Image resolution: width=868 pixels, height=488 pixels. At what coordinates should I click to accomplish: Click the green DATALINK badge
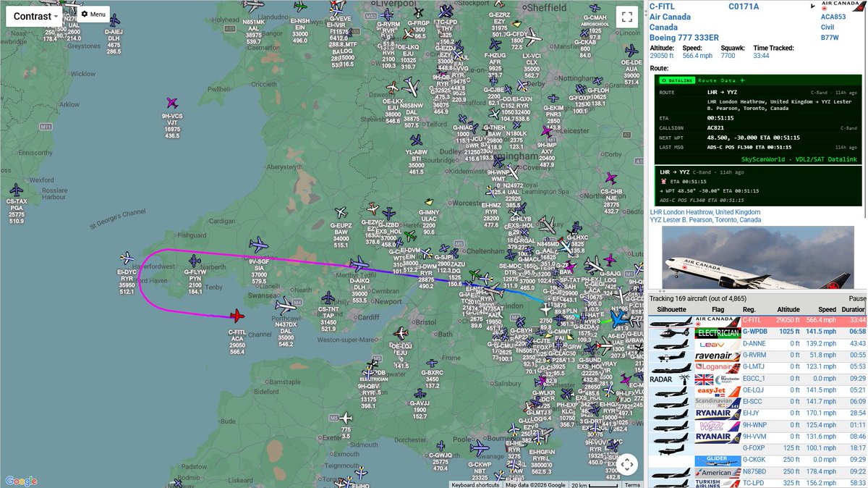pos(676,80)
